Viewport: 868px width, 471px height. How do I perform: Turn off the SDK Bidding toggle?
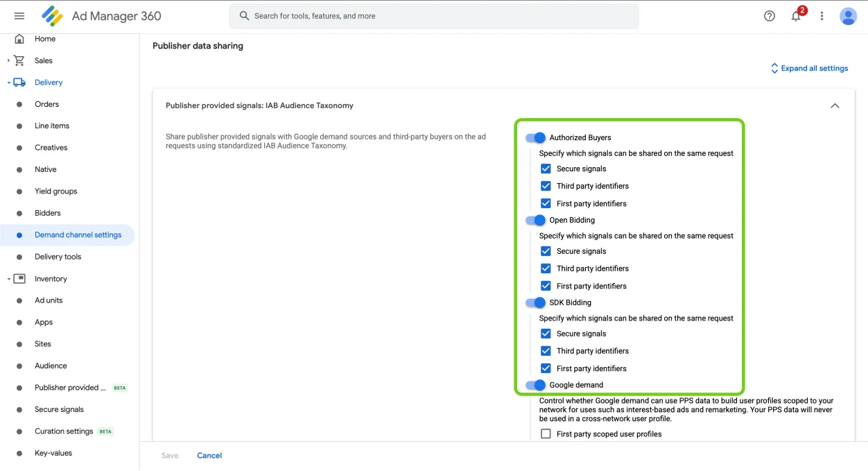pos(535,303)
